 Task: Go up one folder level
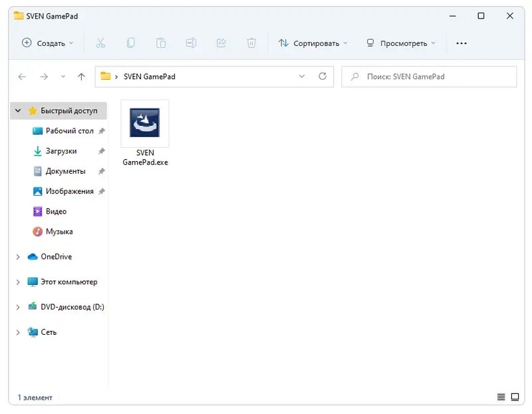81,77
